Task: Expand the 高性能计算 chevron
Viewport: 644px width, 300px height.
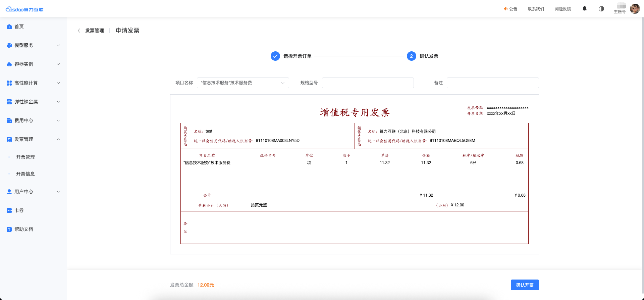Action: pos(58,83)
